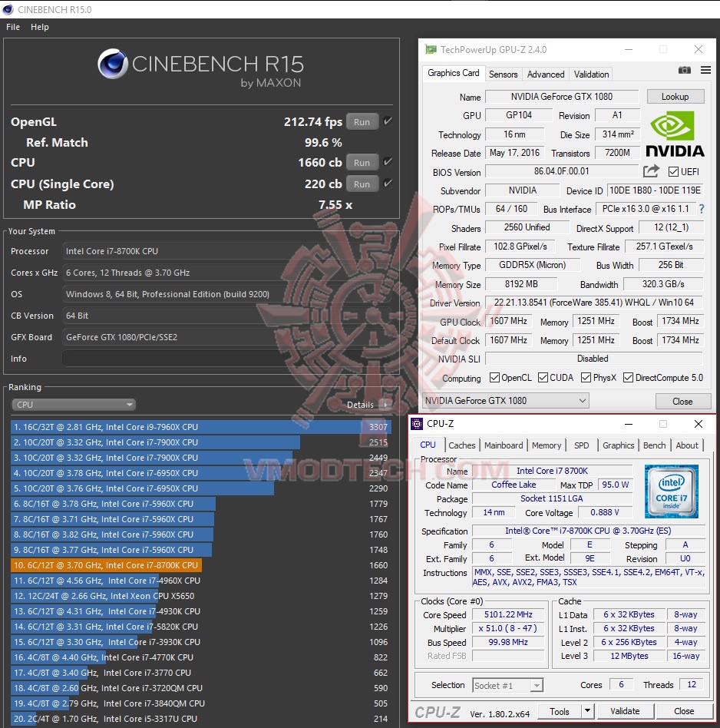Image resolution: width=720 pixels, height=728 pixels.
Task: Click the Core Speed value 5101.22 MHz
Action: [x=508, y=614]
